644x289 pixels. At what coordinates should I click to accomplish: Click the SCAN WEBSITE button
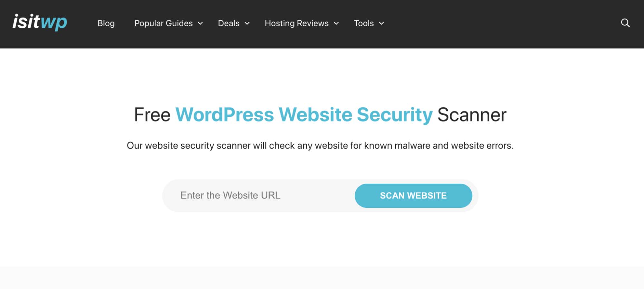413,196
